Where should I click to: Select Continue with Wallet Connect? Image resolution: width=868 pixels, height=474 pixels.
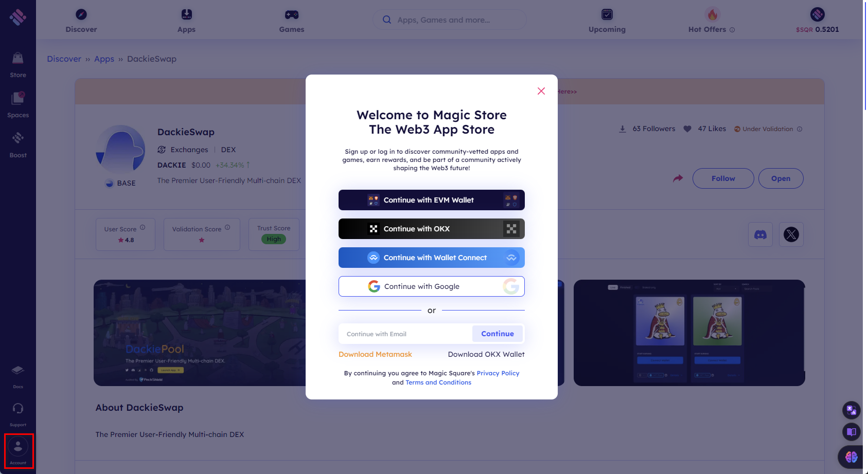[432, 258]
